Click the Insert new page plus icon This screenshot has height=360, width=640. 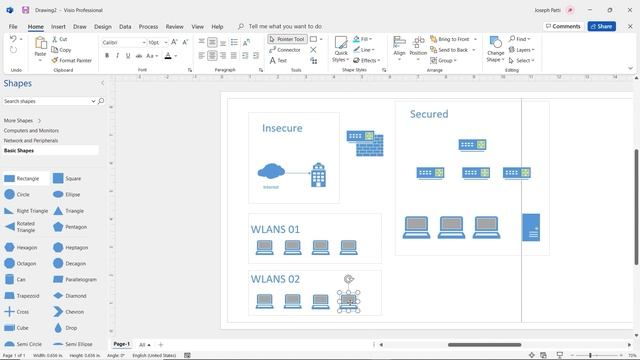pos(160,344)
